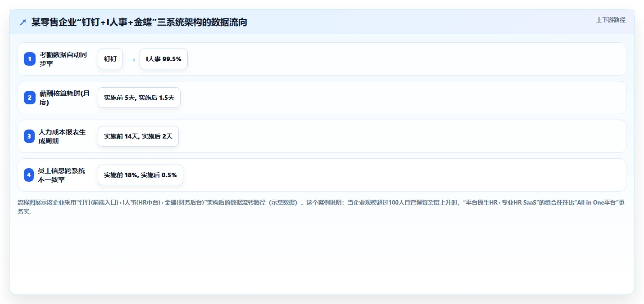Click the 实施前 5天, 实施后 1.5天 chip
Image resolution: width=644 pixels, height=304 pixels.
pyautogui.click(x=139, y=98)
